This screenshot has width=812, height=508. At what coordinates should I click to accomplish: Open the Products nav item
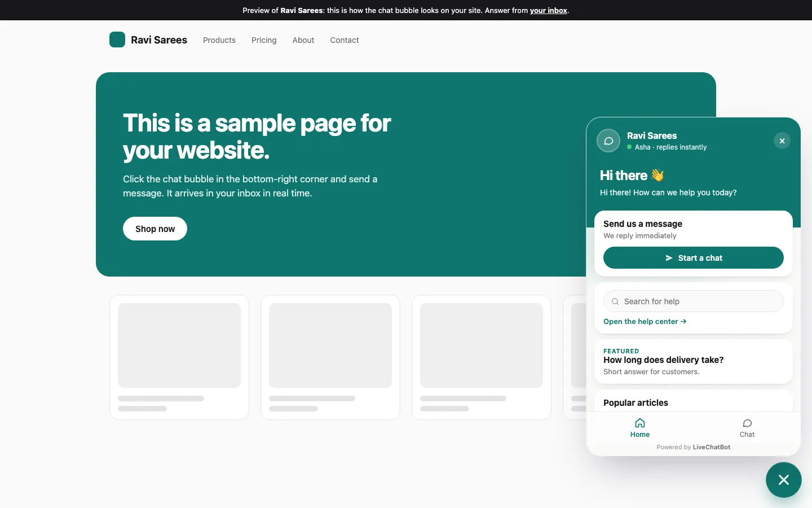tap(219, 40)
